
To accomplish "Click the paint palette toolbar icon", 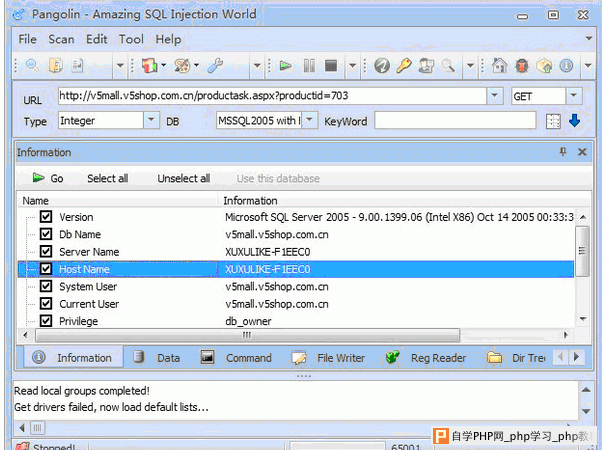I will tap(182, 66).
